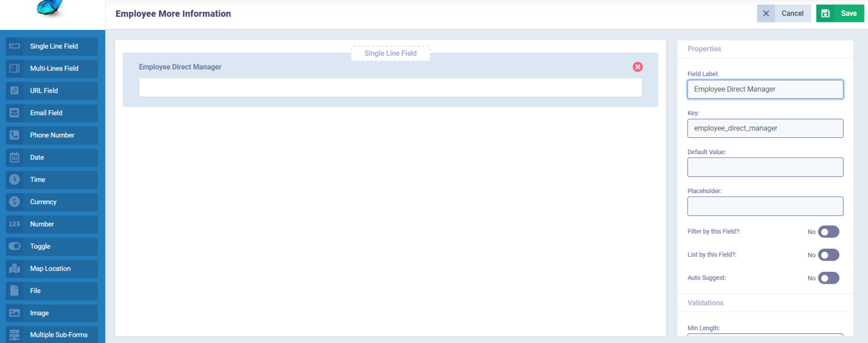868x343 pixels.
Task: Add an Image field to the form
Action: pyautogui.click(x=51, y=312)
